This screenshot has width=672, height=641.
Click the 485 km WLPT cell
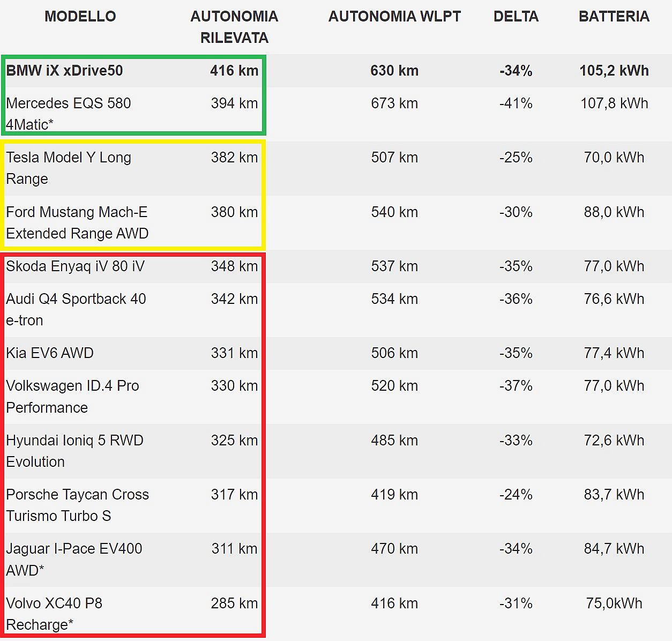[394, 440]
